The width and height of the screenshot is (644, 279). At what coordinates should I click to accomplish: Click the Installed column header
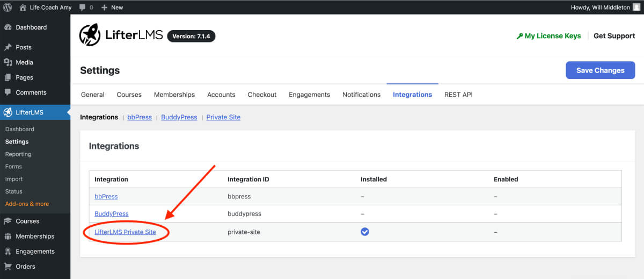click(374, 180)
